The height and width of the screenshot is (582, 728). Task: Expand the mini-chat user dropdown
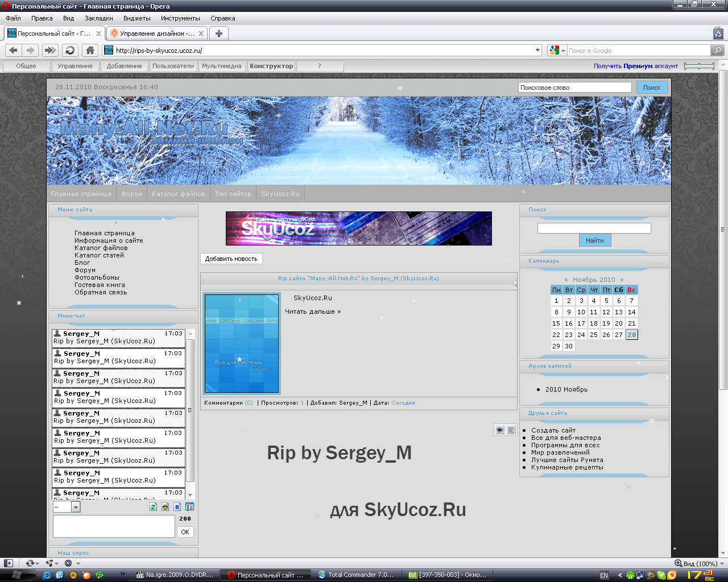coord(76,506)
